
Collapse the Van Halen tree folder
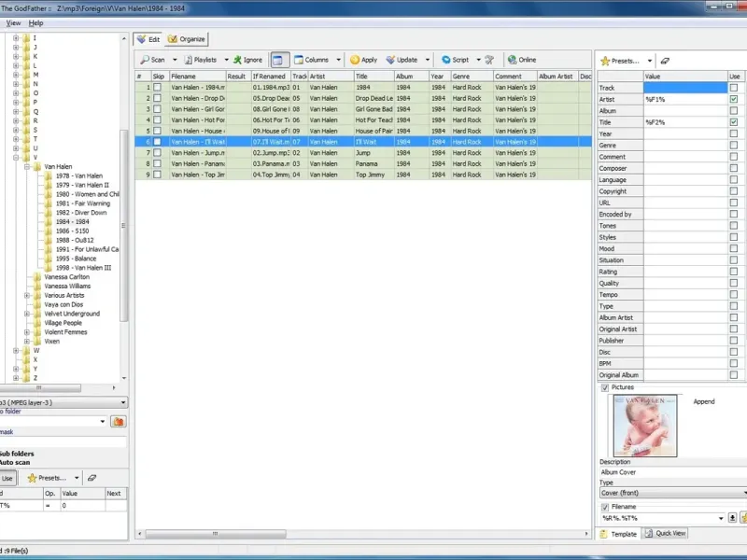[x=27, y=167]
